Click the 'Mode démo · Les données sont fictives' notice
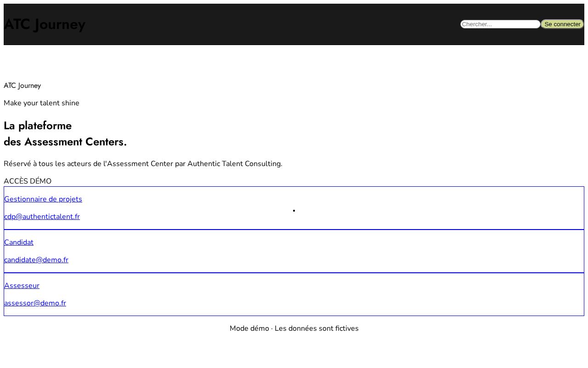This screenshot has width=588, height=368. pos(294,328)
